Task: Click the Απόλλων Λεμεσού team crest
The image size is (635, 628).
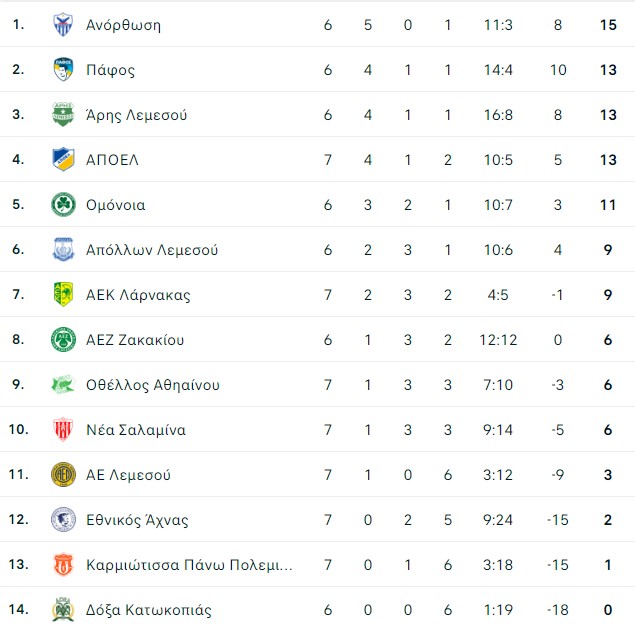Action: coord(63,250)
